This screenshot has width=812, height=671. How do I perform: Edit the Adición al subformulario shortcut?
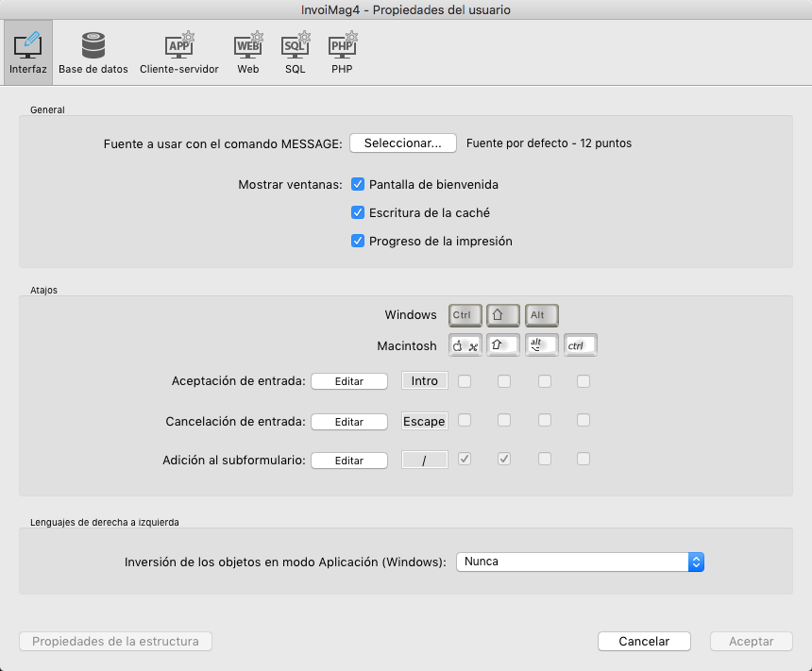coord(349,461)
